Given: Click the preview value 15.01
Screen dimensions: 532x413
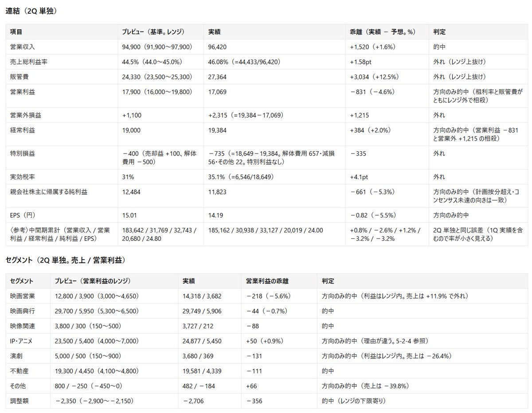Looking at the screenshot, I should 129,215.
